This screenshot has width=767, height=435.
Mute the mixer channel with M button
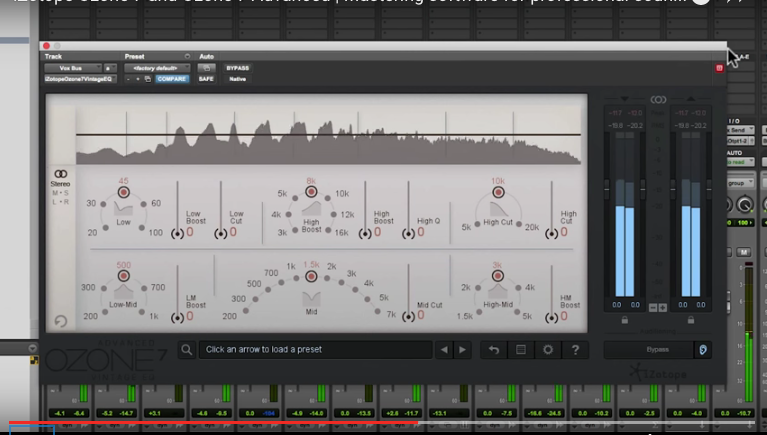744,252
